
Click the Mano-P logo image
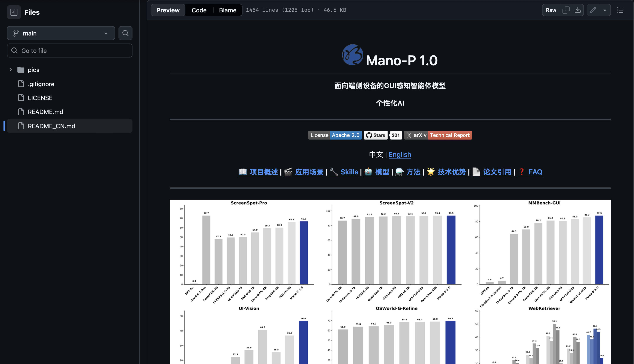pyautogui.click(x=352, y=55)
